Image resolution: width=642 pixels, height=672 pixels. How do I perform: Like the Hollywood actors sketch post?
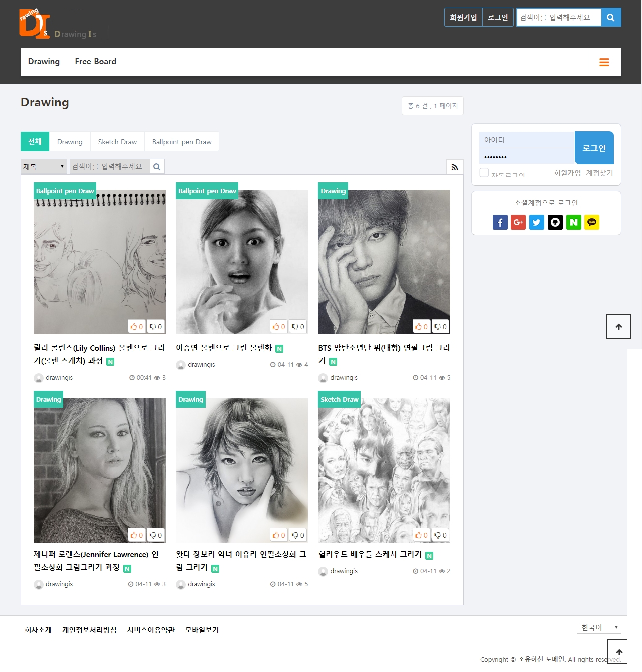tap(421, 535)
